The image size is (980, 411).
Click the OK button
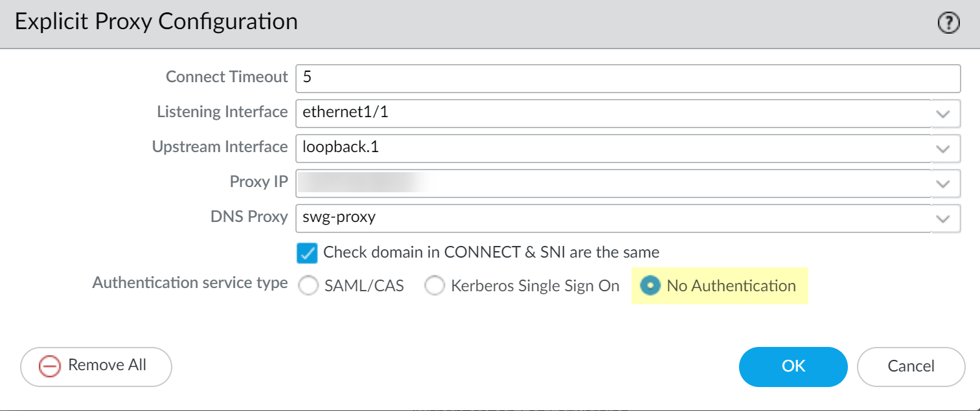793,366
